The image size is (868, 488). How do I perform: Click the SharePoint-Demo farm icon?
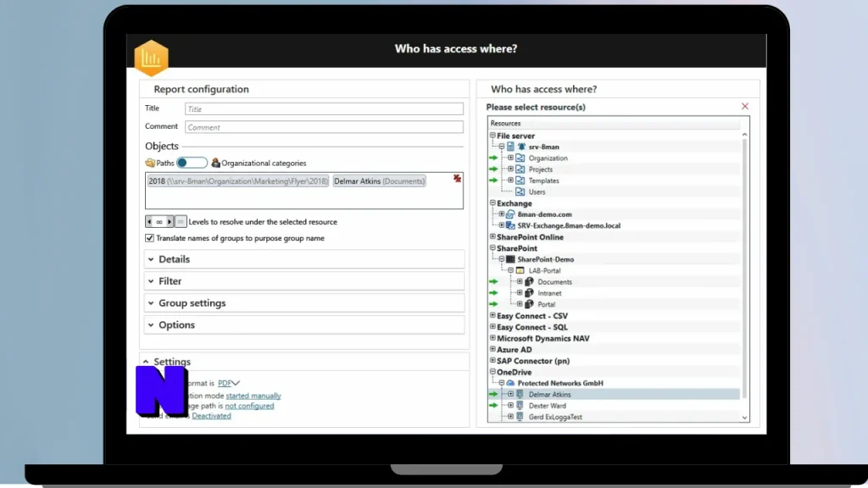510,259
